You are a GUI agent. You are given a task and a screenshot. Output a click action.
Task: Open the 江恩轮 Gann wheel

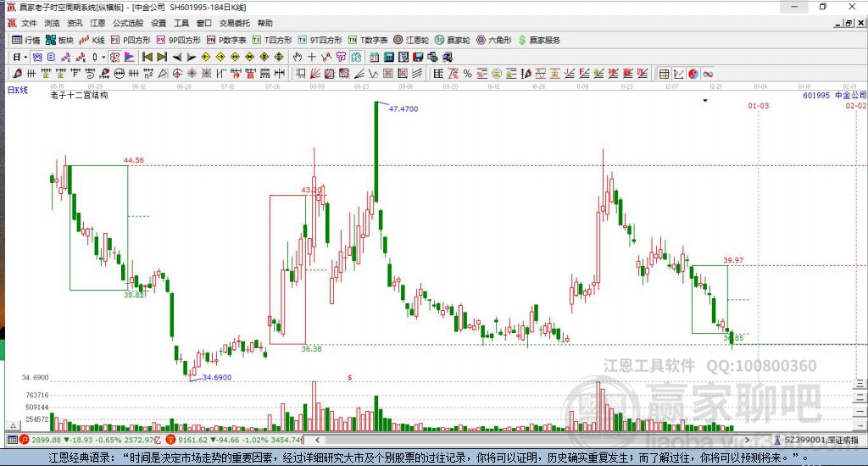click(411, 40)
